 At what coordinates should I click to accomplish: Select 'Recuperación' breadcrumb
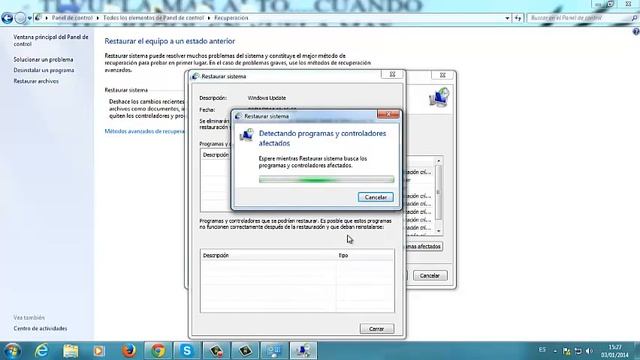[231, 18]
